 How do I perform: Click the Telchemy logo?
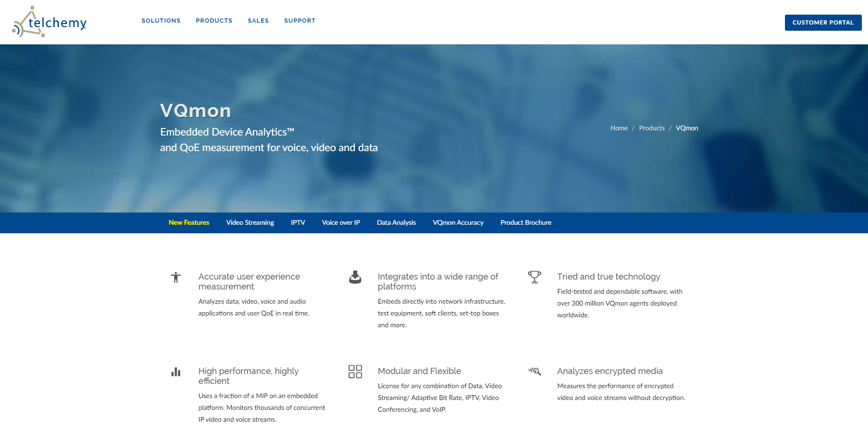coord(50,22)
